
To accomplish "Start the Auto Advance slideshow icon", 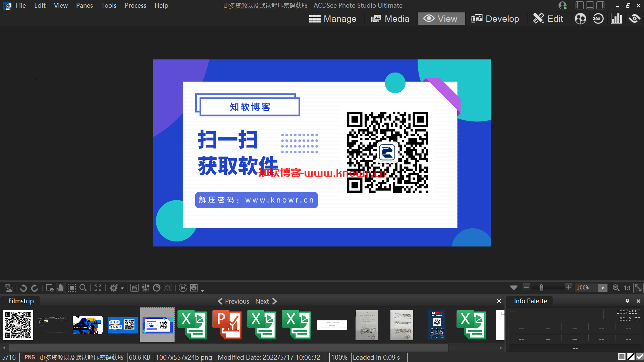I will coord(183,288).
